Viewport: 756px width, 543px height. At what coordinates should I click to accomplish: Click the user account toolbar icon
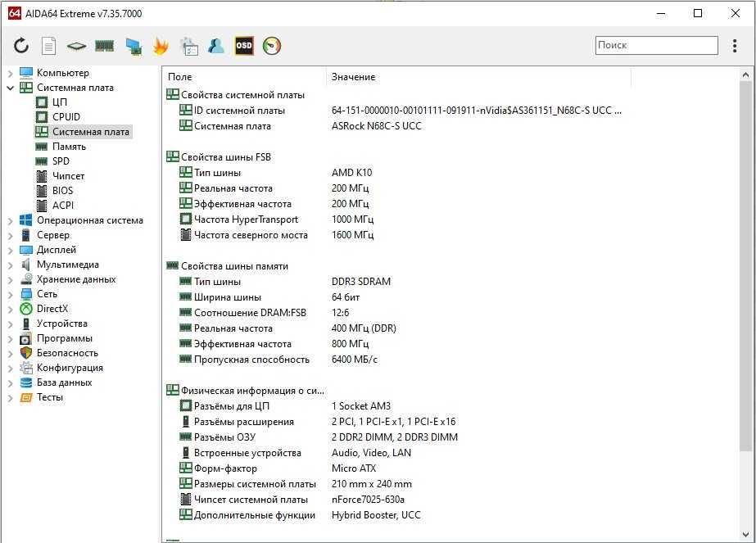[216, 46]
